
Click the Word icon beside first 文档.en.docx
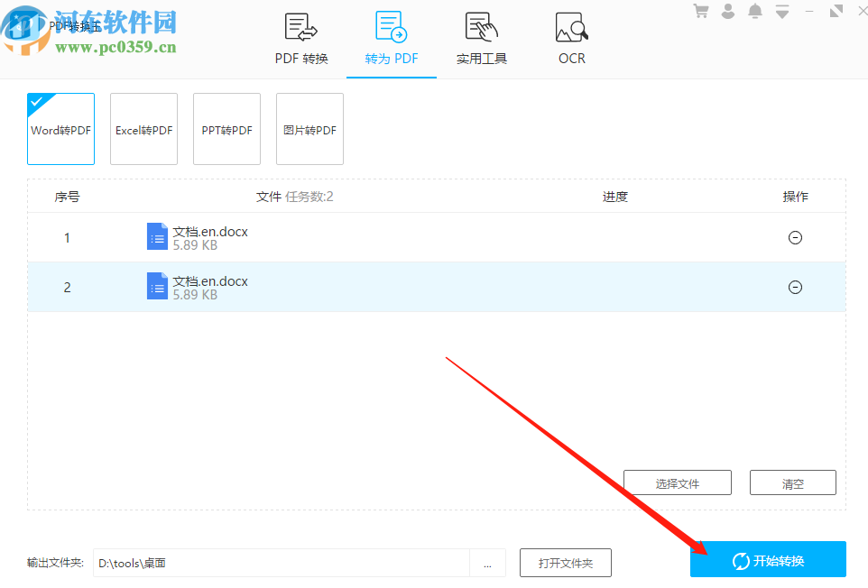click(x=158, y=236)
